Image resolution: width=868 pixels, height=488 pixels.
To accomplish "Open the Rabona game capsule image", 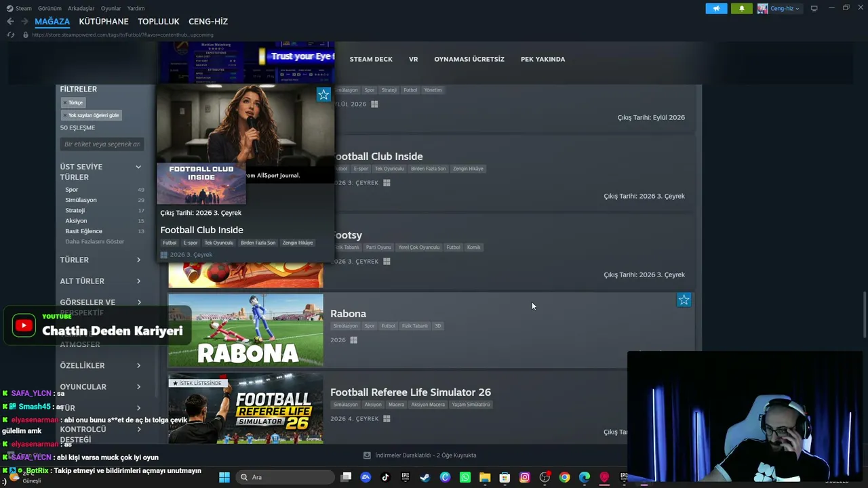I will 245,330.
